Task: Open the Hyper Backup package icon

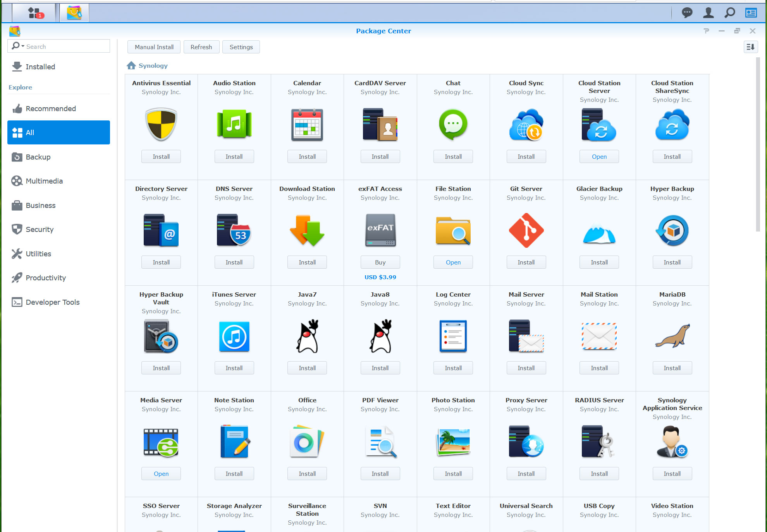Action: (672, 230)
